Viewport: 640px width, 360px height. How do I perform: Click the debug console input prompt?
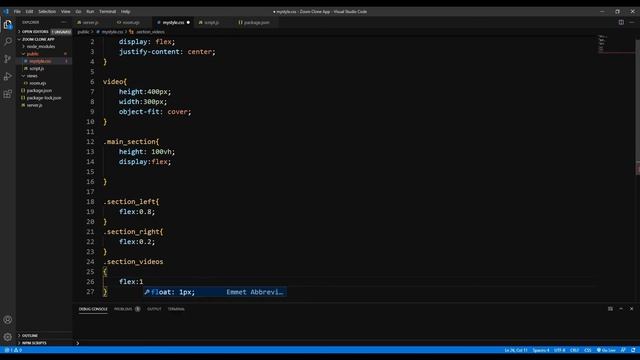[355, 343]
